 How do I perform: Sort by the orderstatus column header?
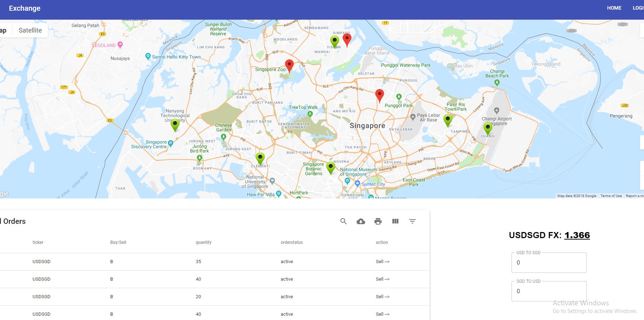coord(292,242)
